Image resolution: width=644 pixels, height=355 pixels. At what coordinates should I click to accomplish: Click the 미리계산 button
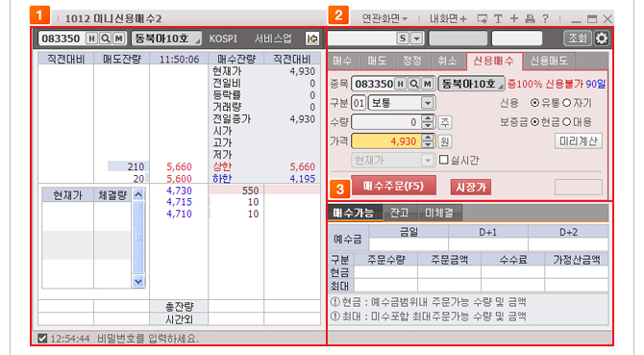click(579, 140)
